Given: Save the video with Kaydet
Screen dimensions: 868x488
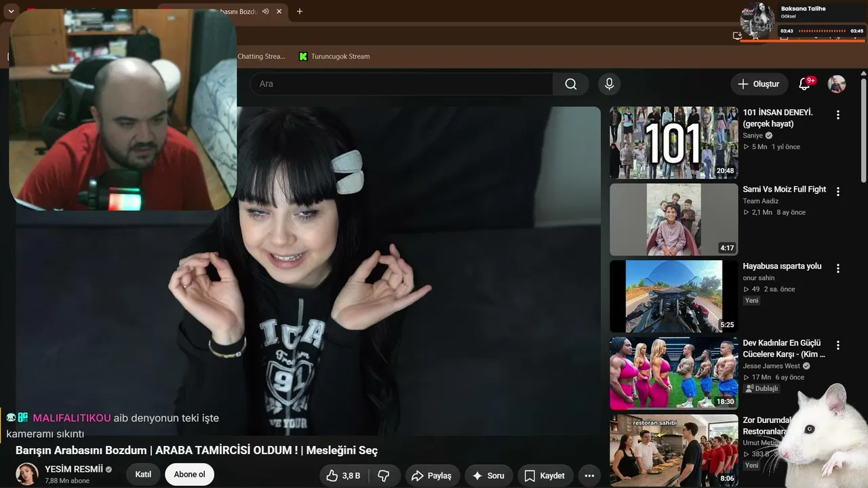Looking at the screenshot, I should point(545,476).
